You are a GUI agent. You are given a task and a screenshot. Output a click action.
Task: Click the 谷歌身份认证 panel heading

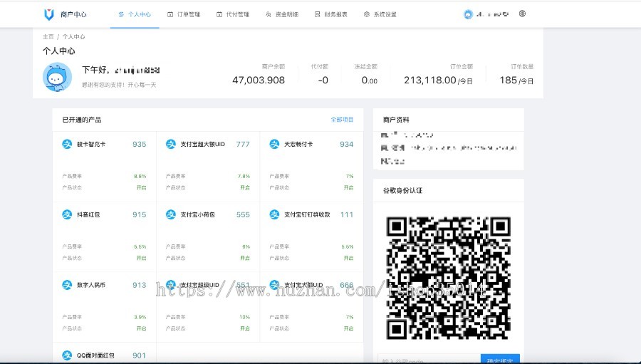coord(402,190)
